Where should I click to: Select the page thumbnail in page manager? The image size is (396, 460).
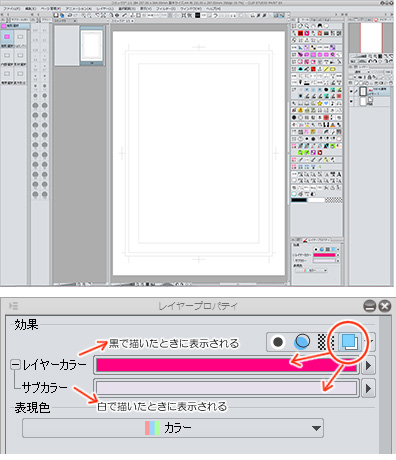pyautogui.click(x=92, y=46)
